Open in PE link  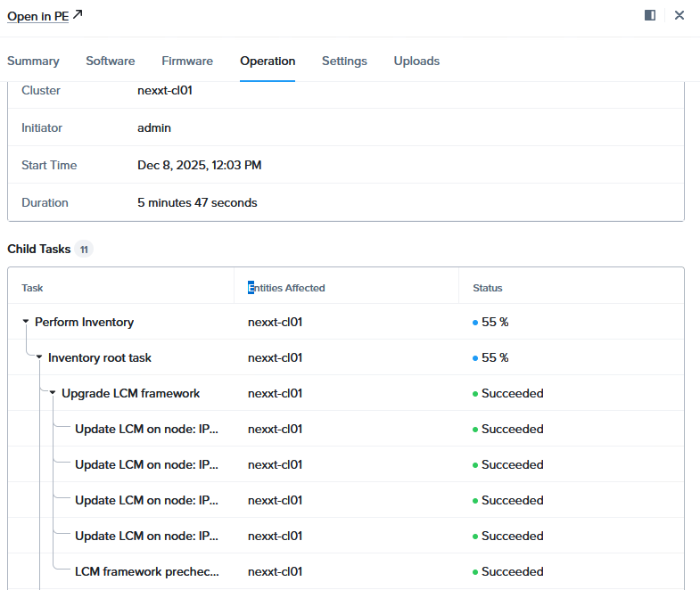[x=37, y=16]
